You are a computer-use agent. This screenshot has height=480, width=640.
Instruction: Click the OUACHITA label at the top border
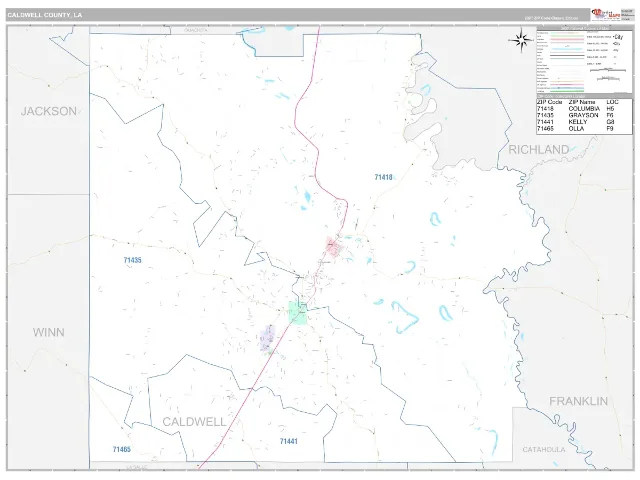(196, 30)
